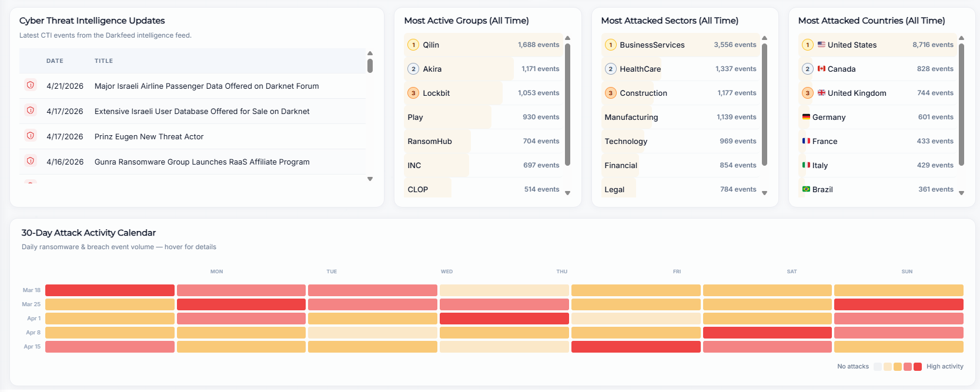Click the rank 3 badge beside United Kingdom
The image size is (980, 392).
807,93
